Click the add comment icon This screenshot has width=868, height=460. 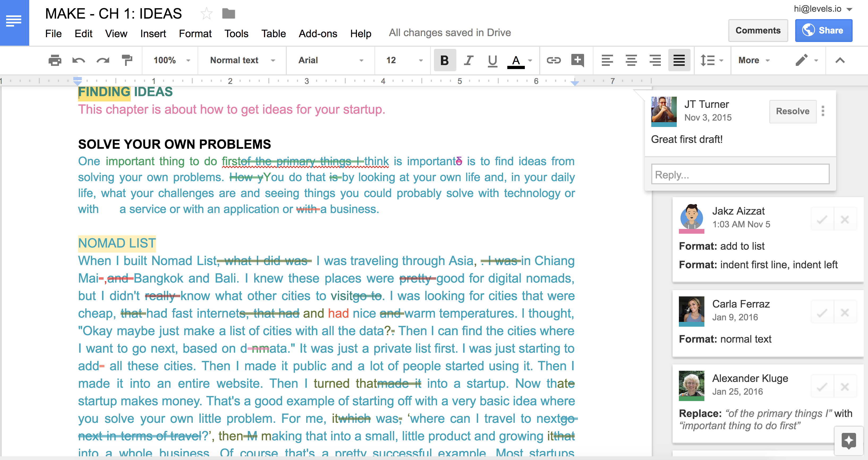(577, 60)
